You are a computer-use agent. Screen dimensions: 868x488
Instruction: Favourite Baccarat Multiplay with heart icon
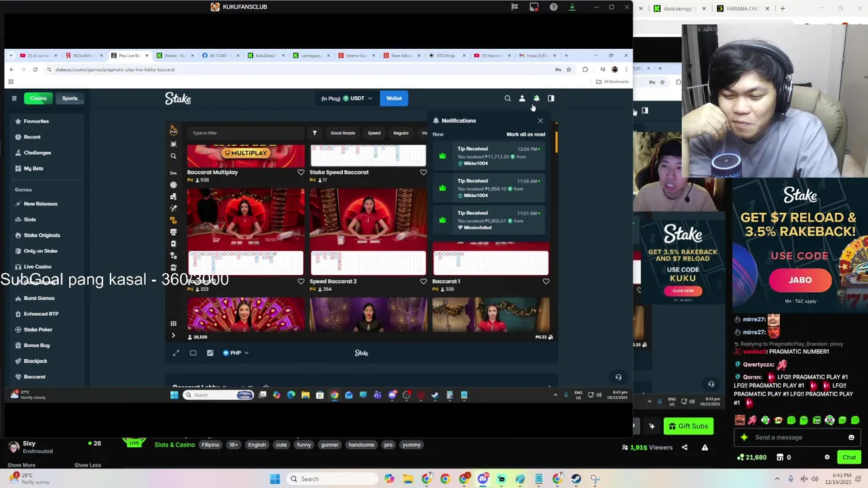(x=300, y=172)
